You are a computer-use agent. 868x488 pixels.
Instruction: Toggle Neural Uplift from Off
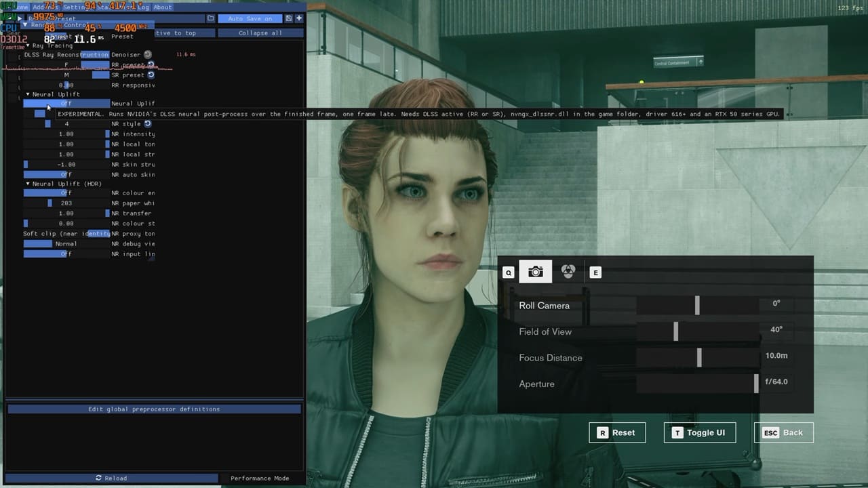click(66, 104)
